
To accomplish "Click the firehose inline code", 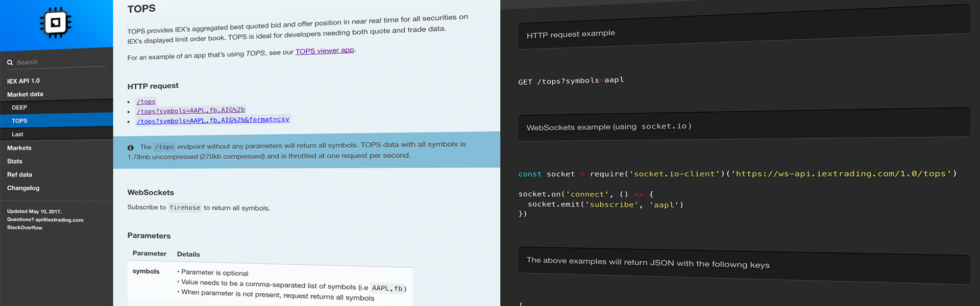I will [185, 208].
